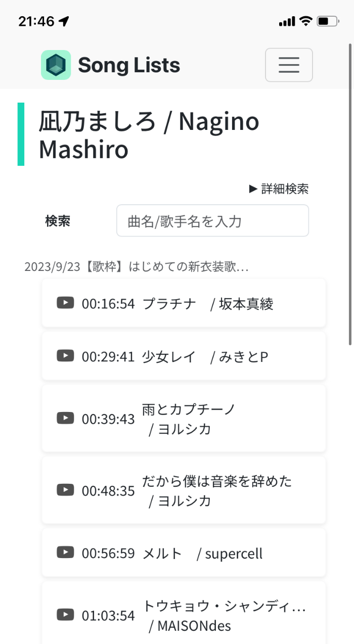The height and width of the screenshot is (644, 354).
Task: Click the 曲名/歌手名を入力 search field
Action: tap(212, 221)
